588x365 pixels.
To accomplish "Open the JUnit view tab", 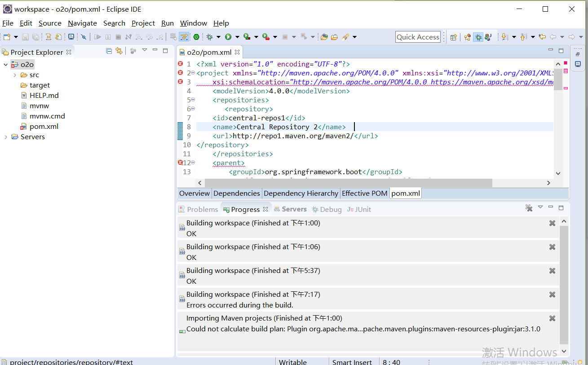I will tap(359, 210).
